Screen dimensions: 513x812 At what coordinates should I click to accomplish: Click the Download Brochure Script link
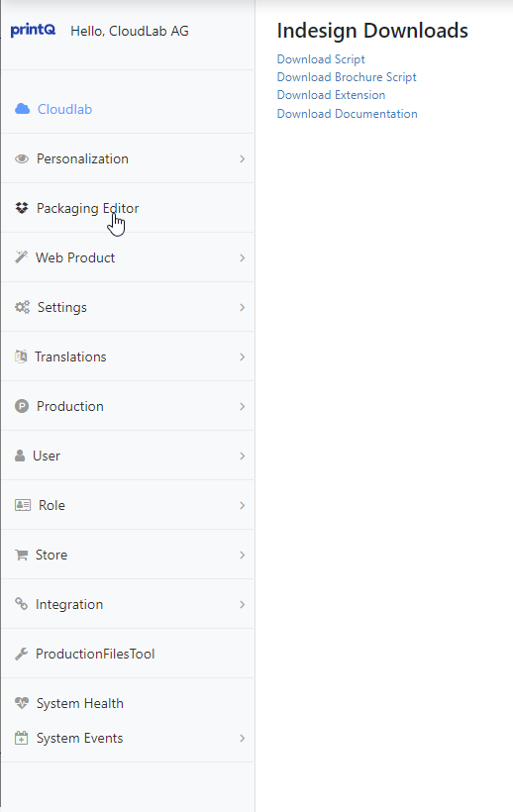(x=347, y=77)
